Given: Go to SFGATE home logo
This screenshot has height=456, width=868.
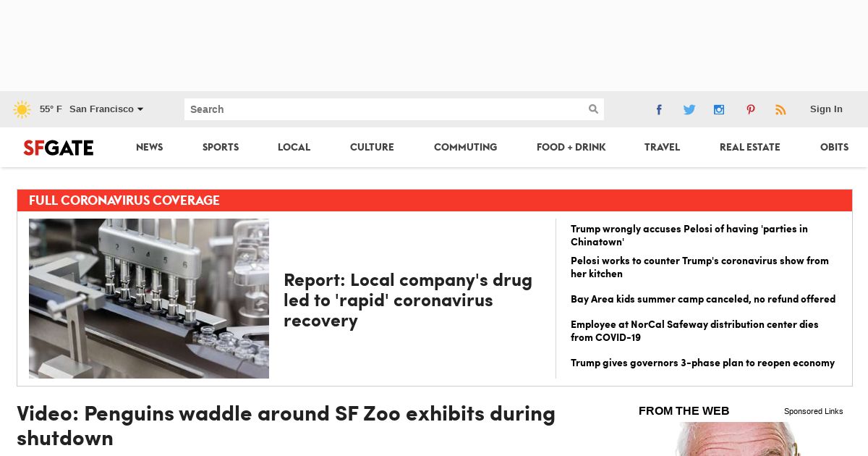Looking at the screenshot, I should click(x=59, y=148).
